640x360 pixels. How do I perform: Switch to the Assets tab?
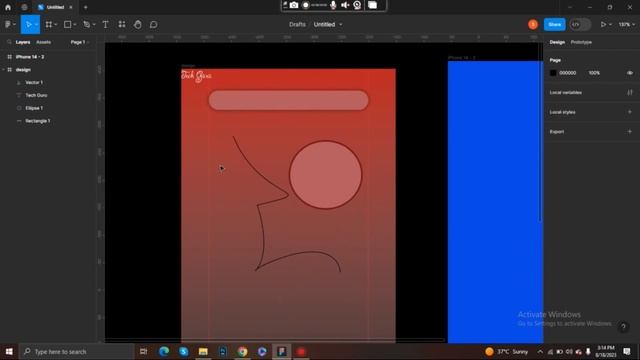[x=43, y=42]
